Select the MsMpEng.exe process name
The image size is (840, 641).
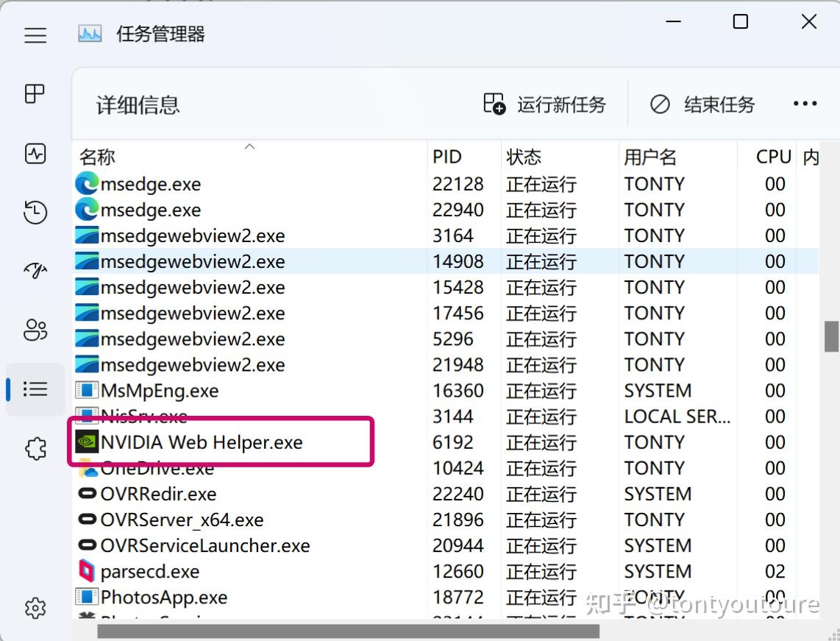[160, 391]
